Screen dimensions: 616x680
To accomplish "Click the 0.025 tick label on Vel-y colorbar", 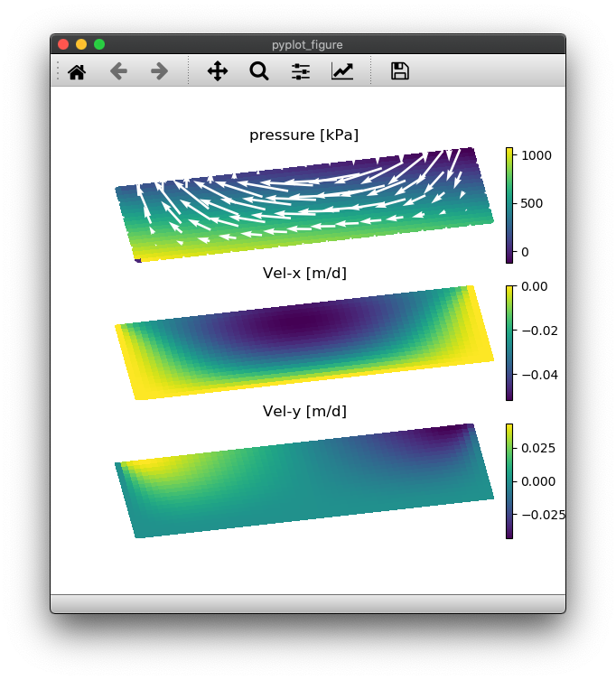I will pos(538,449).
